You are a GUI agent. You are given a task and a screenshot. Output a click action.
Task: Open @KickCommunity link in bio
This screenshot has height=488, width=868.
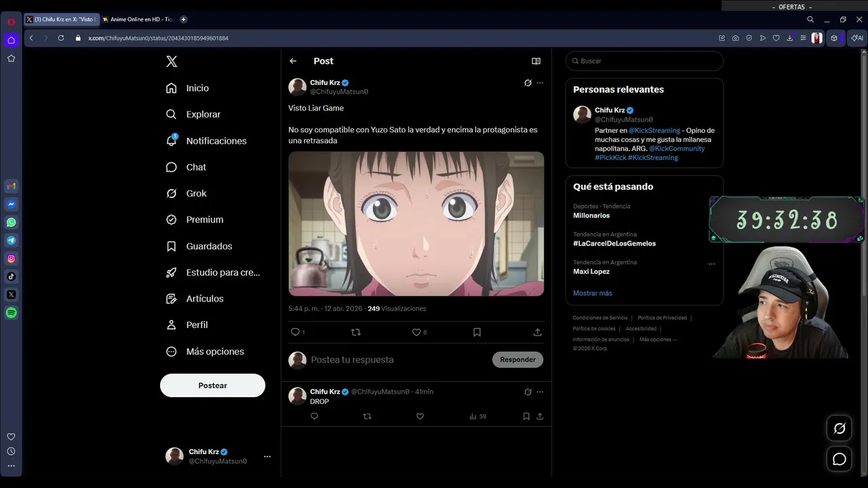[x=677, y=148]
